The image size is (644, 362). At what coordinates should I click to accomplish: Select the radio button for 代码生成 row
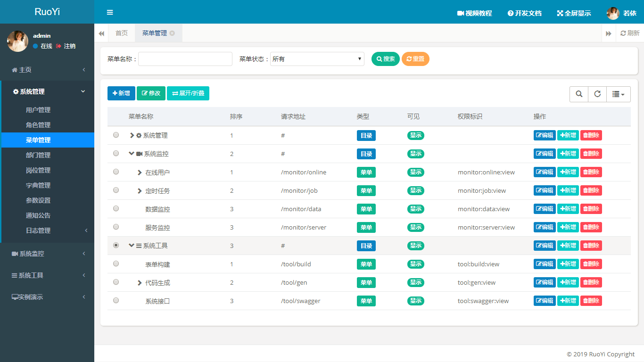tap(116, 282)
